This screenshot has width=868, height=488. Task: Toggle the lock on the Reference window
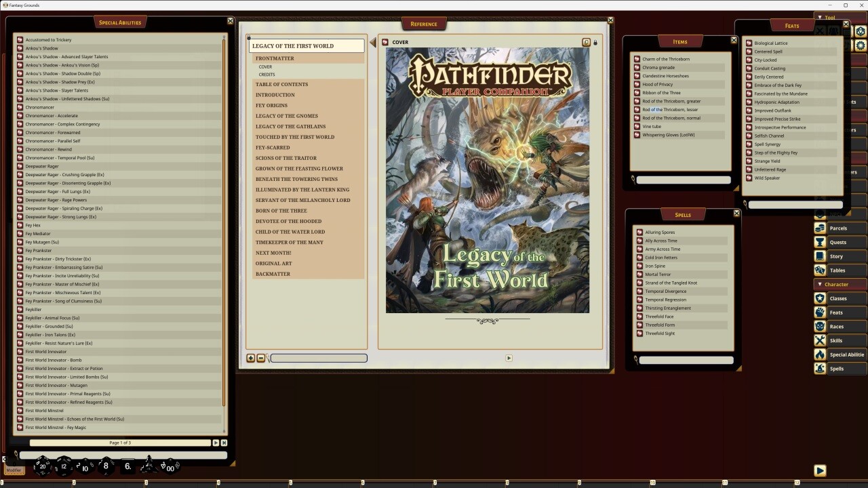coord(595,42)
